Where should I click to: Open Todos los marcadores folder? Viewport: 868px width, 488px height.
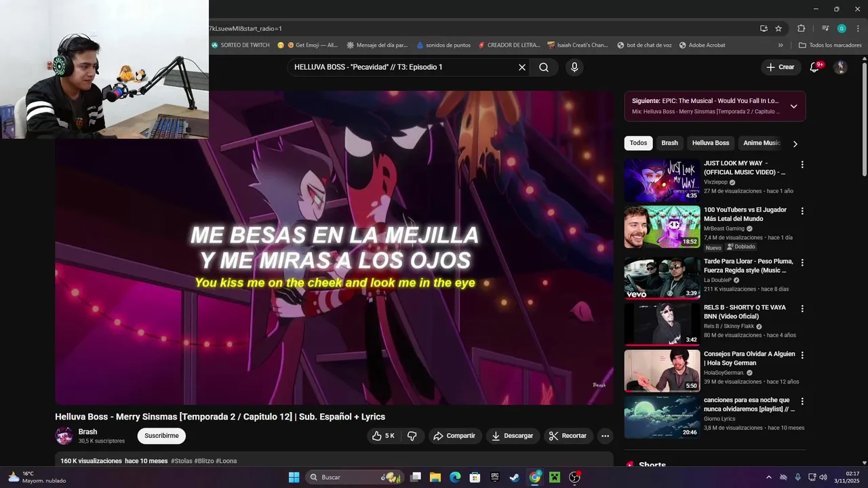click(831, 45)
